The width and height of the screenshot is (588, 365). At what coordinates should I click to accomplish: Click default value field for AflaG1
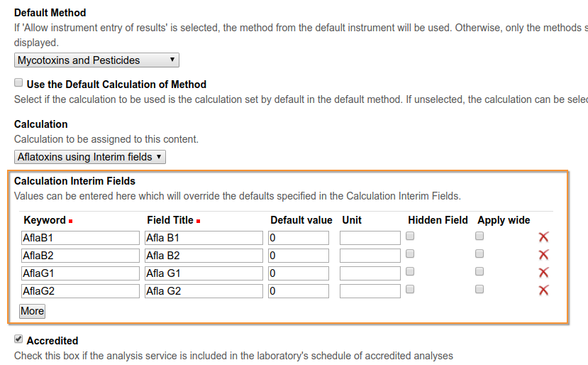coord(299,273)
